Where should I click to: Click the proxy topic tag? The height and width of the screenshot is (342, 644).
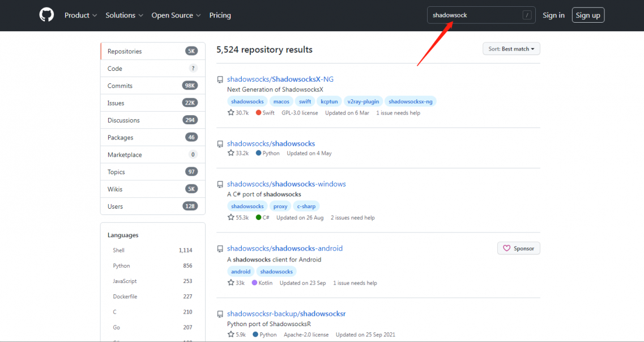tap(280, 206)
